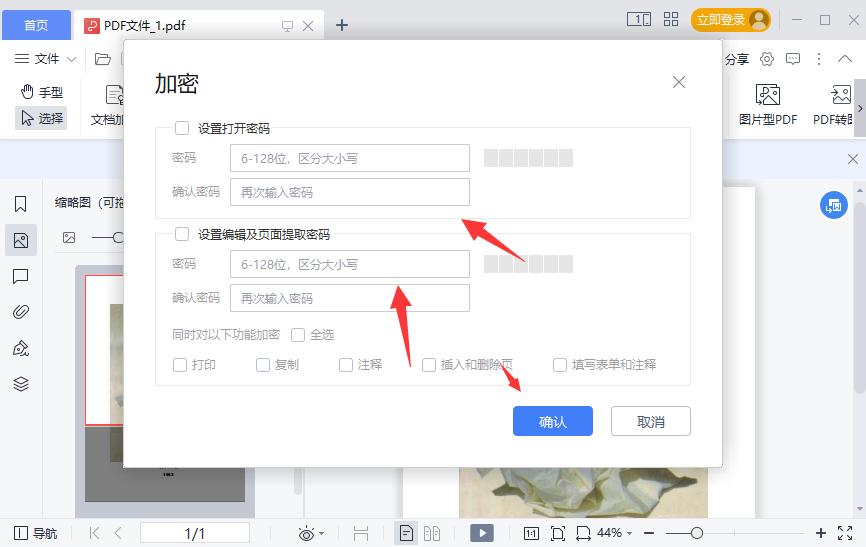Check the annotate (注释) permission box

[346, 365]
